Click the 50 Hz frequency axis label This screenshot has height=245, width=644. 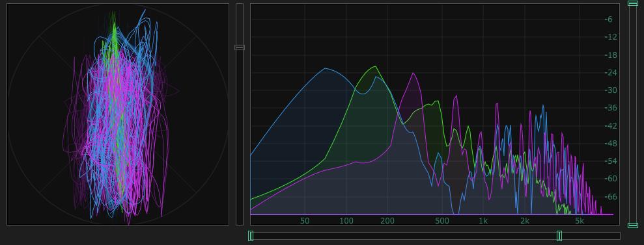pyautogui.click(x=304, y=221)
